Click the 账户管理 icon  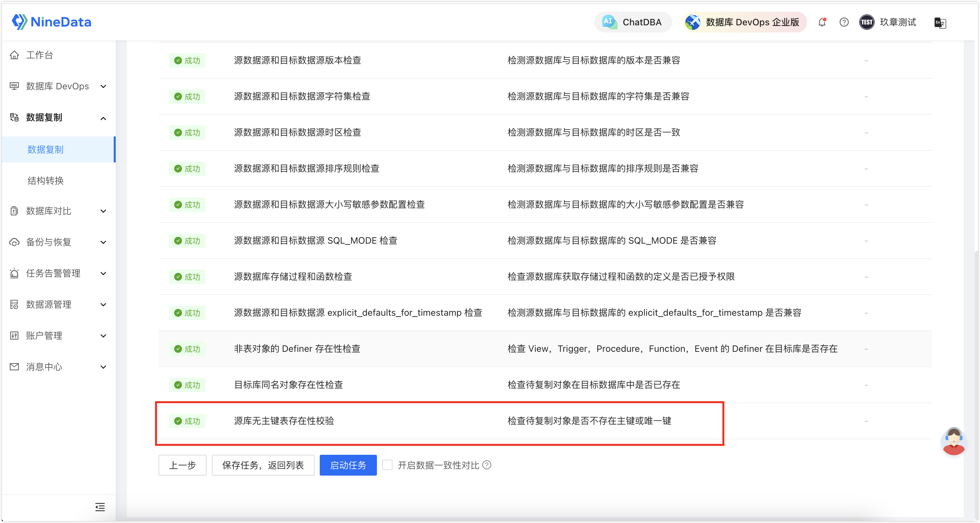[14, 336]
